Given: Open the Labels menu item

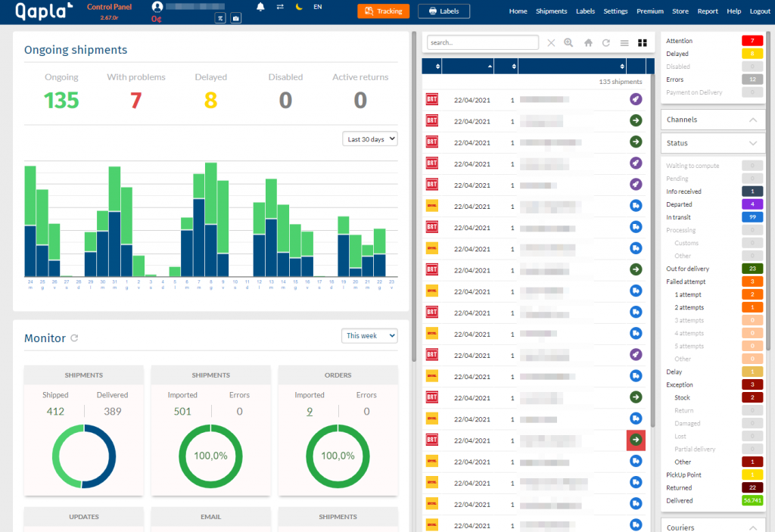Looking at the screenshot, I should (x=585, y=11).
